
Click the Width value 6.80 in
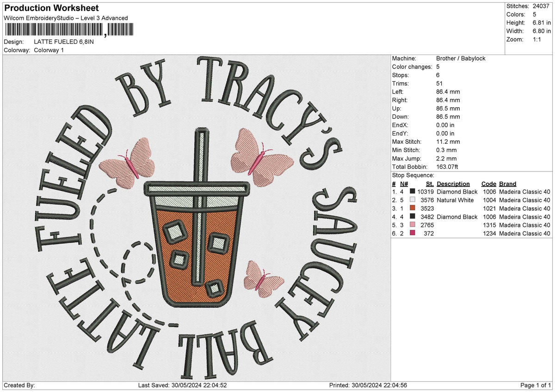pyautogui.click(x=541, y=31)
